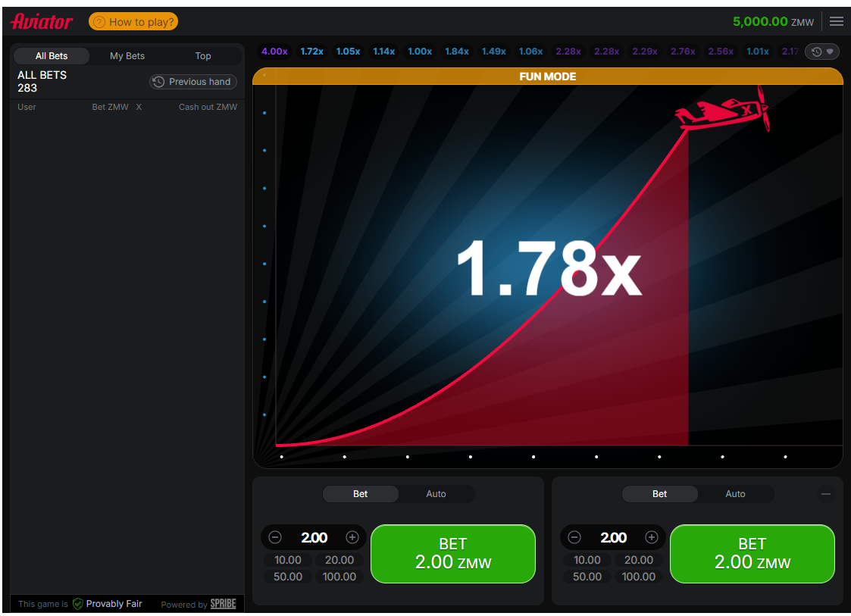The image size is (851, 616).
Task: Expand the round history dropdown
Action: pos(822,52)
